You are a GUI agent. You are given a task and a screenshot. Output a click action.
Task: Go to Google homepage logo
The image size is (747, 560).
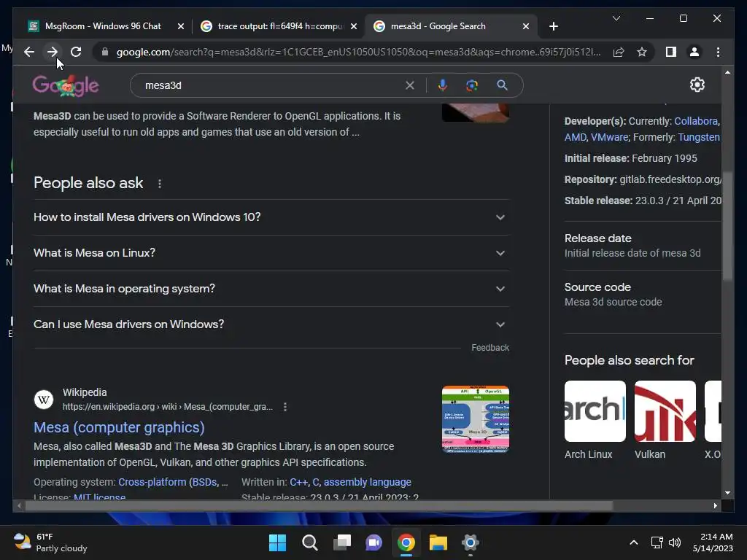coord(66,86)
